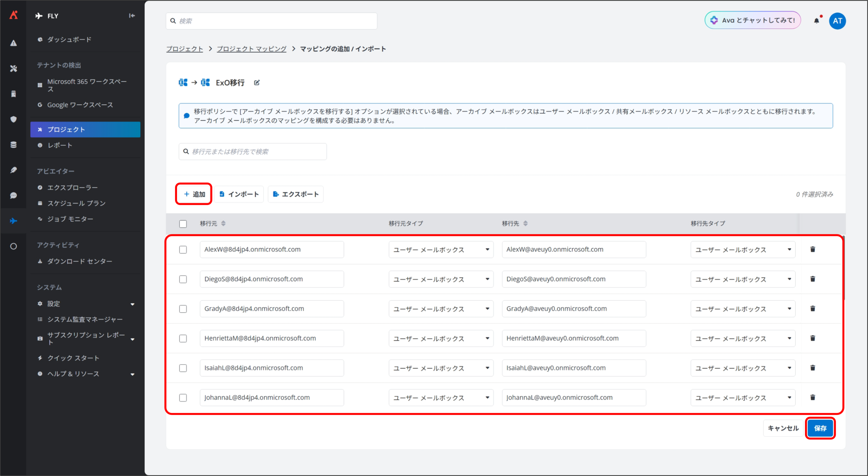Delete the AlexW mapping row trash icon
Image resolution: width=868 pixels, height=476 pixels.
point(813,250)
